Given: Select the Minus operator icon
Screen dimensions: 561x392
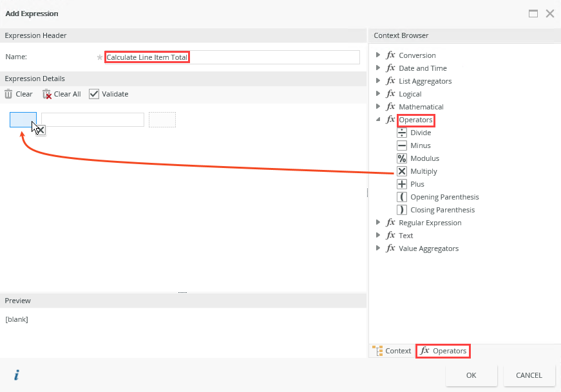Looking at the screenshot, I should click(402, 145).
